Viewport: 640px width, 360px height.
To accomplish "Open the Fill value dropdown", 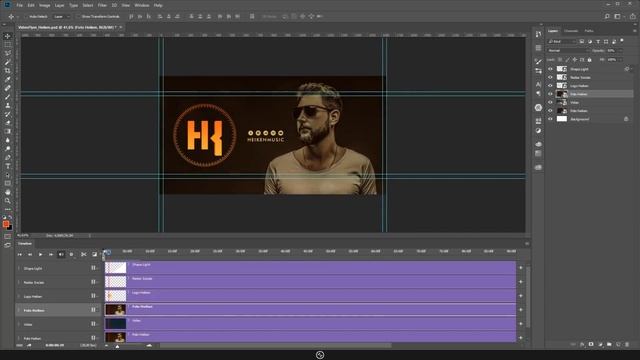I will [620, 60].
